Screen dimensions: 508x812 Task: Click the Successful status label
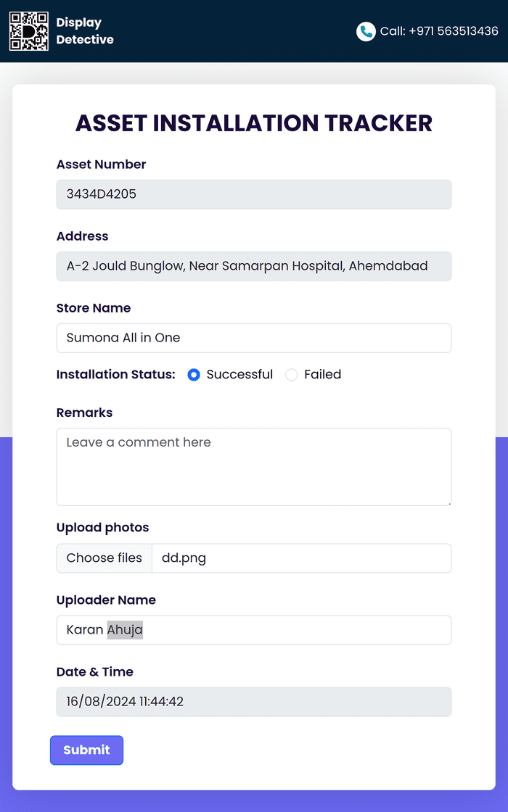(239, 374)
